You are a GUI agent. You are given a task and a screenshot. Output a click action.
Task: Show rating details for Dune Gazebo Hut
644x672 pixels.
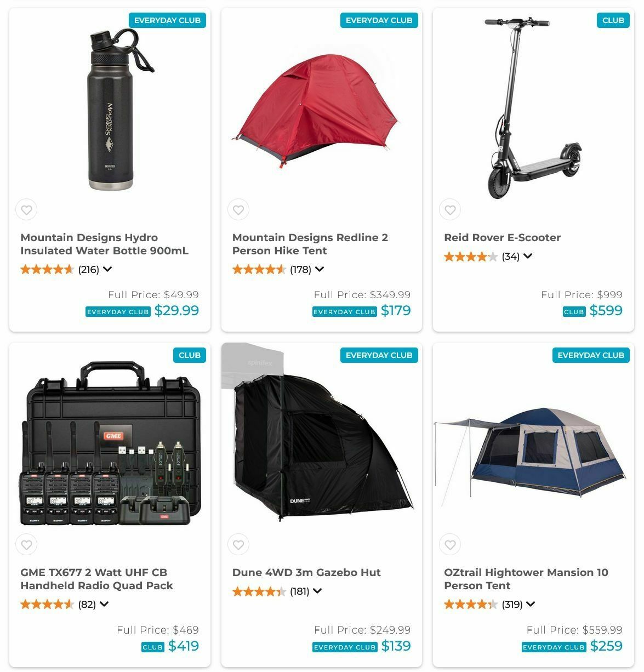coord(317,591)
